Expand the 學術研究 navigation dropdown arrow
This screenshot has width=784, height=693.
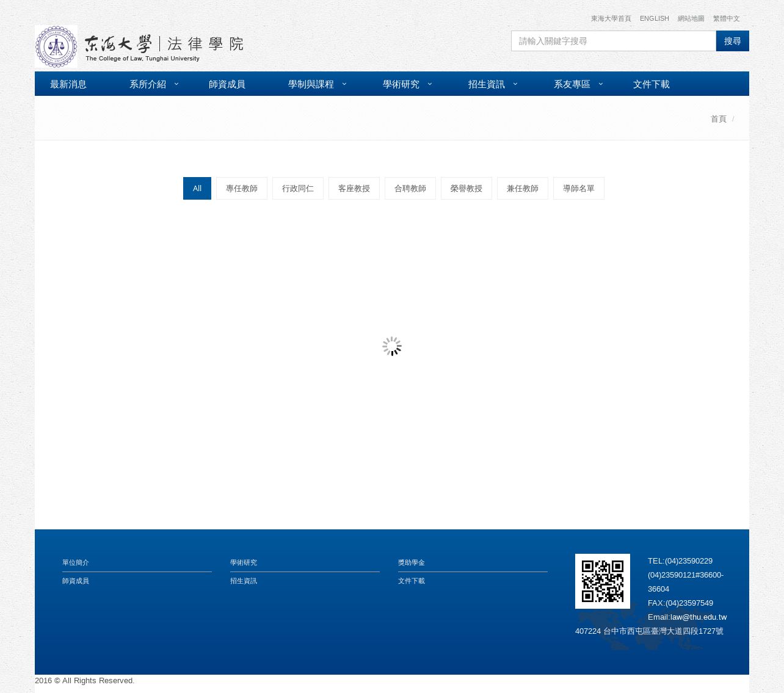click(x=430, y=84)
